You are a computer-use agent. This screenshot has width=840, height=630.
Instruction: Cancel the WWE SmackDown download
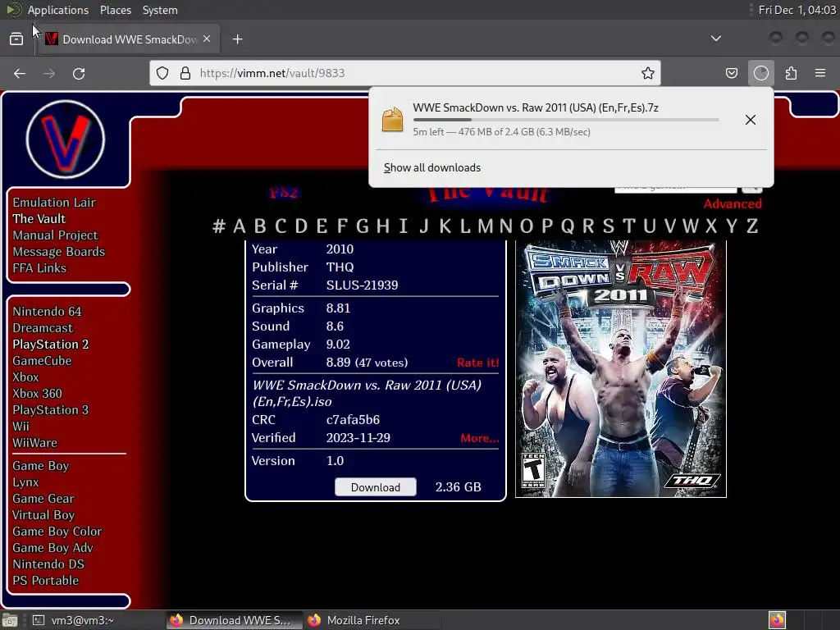click(751, 120)
